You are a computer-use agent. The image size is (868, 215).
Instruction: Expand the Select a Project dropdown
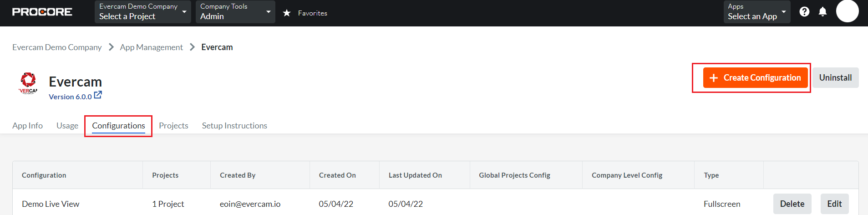[142, 12]
